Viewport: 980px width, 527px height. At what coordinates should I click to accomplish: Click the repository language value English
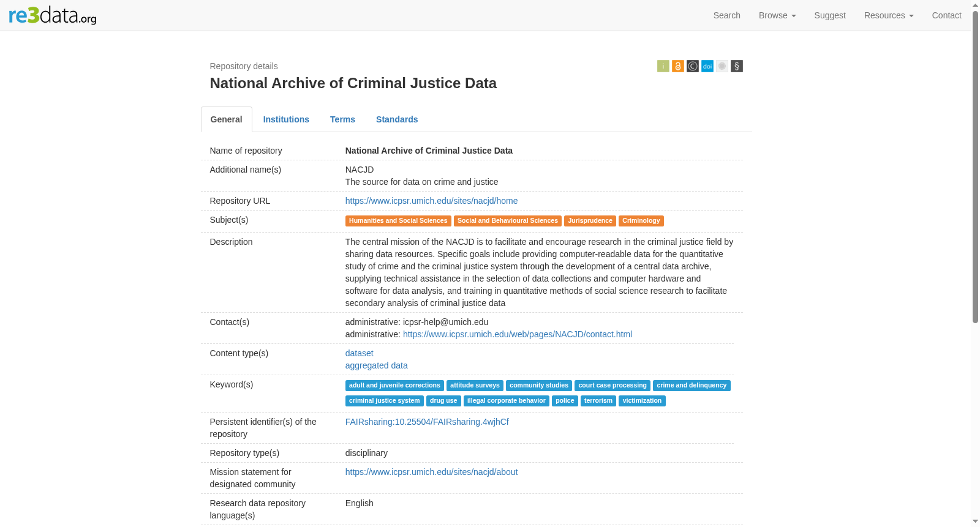click(360, 503)
